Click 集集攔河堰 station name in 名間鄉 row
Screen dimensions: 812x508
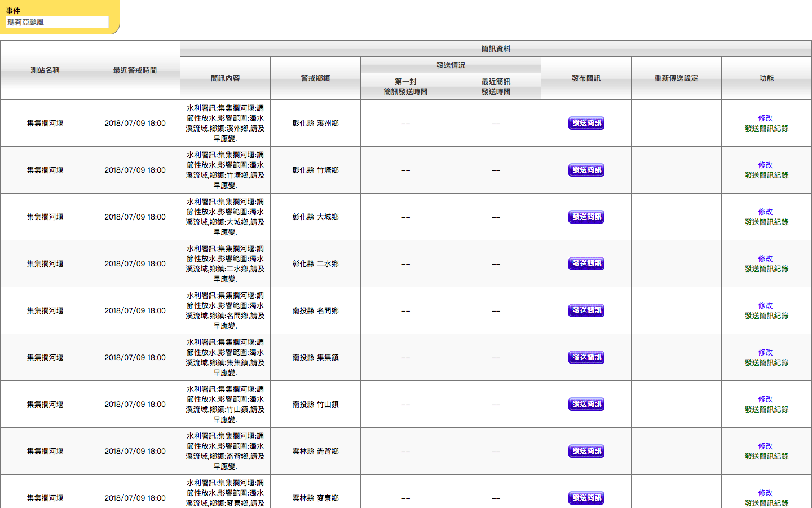coord(45,310)
